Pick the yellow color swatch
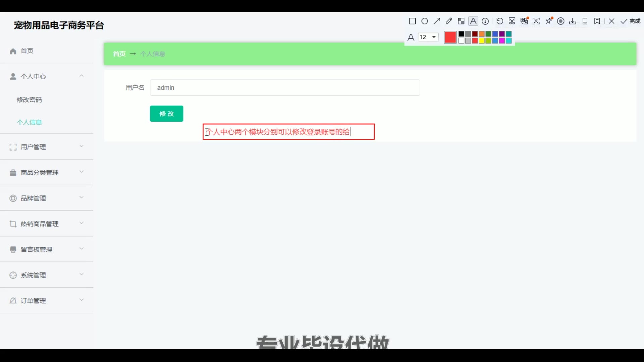The height and width of the screenshot is (362, 644). (482, 41)
